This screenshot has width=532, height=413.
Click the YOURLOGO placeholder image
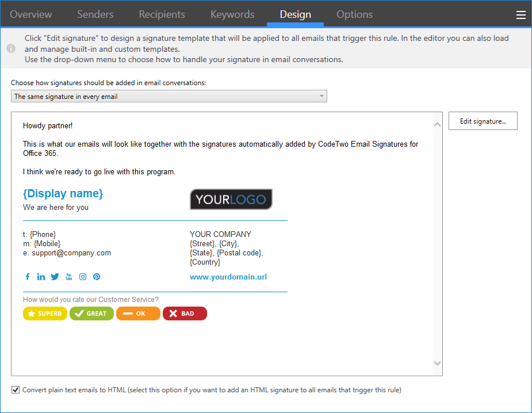(231, 199)
